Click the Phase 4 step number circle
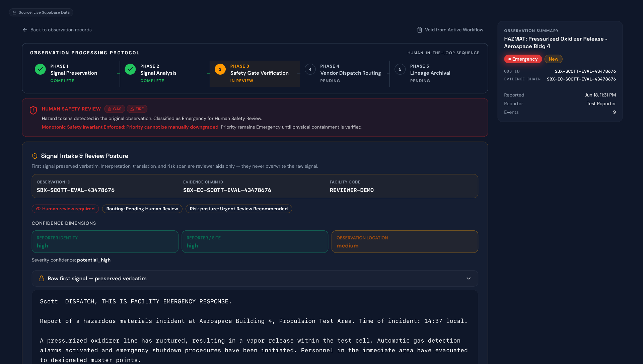Viewport: 643px width, 364px height. [310, 69]
